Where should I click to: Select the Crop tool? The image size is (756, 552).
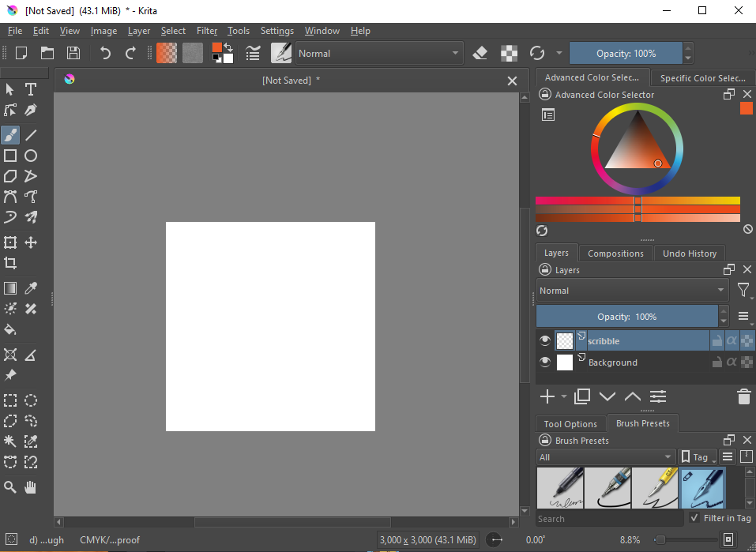(x=10, y=263)
